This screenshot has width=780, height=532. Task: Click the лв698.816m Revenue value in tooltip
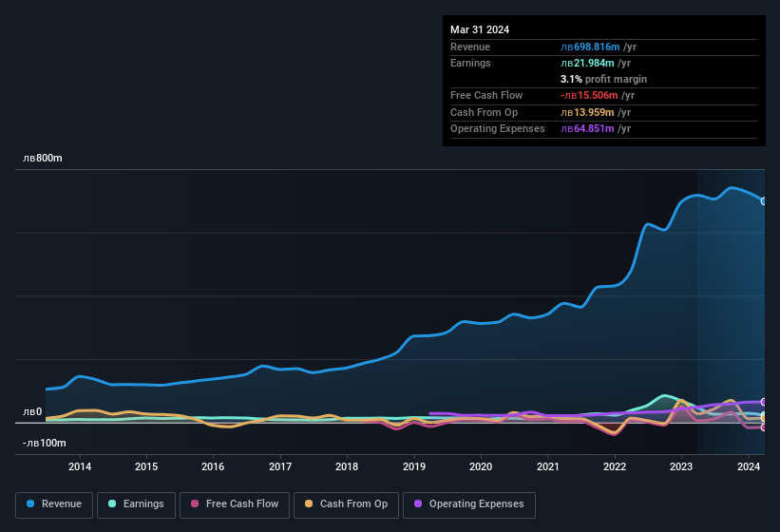click(x=590, y=47)
